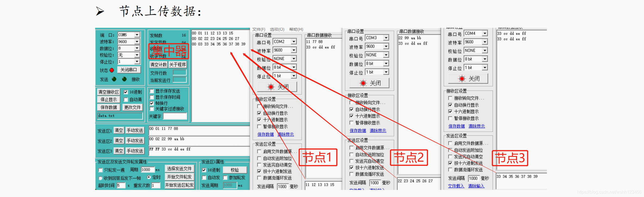Click the 校验 button

pyautogui.click(x=235, y=170)
